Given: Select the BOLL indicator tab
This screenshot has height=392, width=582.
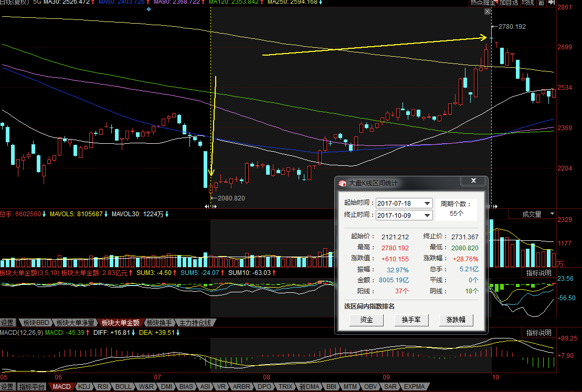Looking at the screenshot, I should [123, 387].
